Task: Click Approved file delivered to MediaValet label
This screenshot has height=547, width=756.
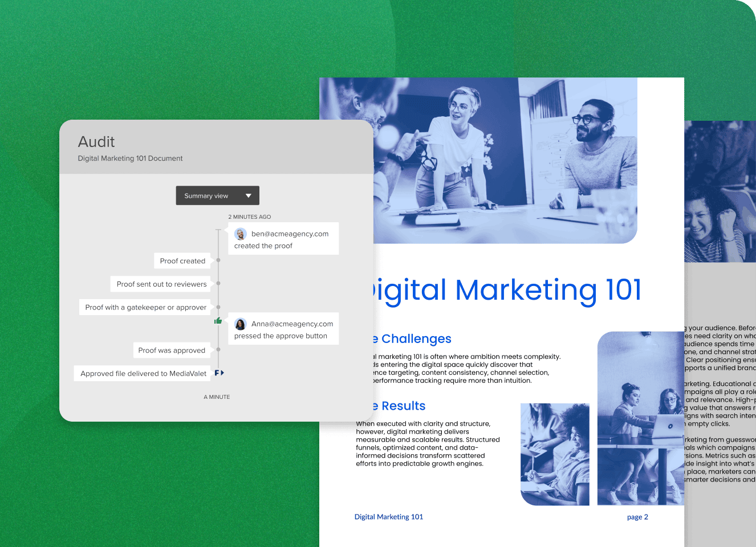Action: [143, 374]
